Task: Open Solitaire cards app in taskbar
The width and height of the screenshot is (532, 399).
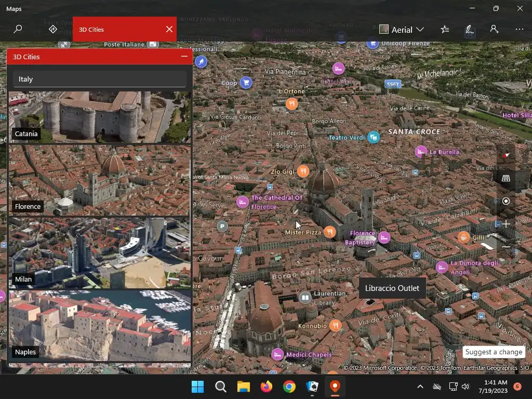Action: pyautogui.click(x=312, y=387)
